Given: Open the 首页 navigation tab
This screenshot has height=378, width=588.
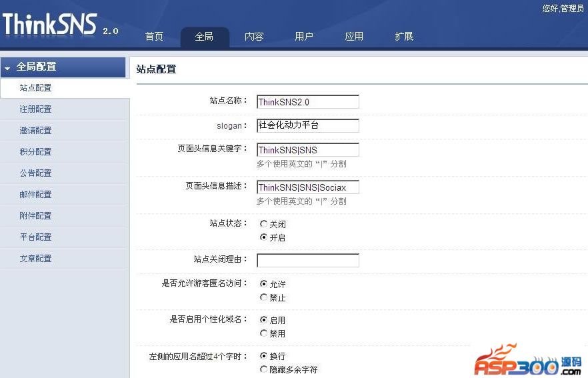Looking at the screenshot, I should coord(154,37).
